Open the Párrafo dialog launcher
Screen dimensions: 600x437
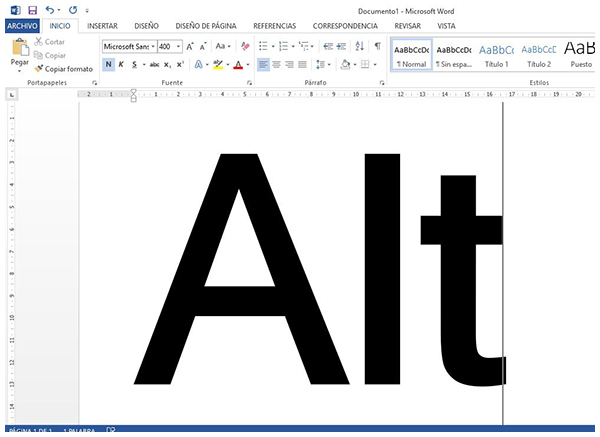382,83
